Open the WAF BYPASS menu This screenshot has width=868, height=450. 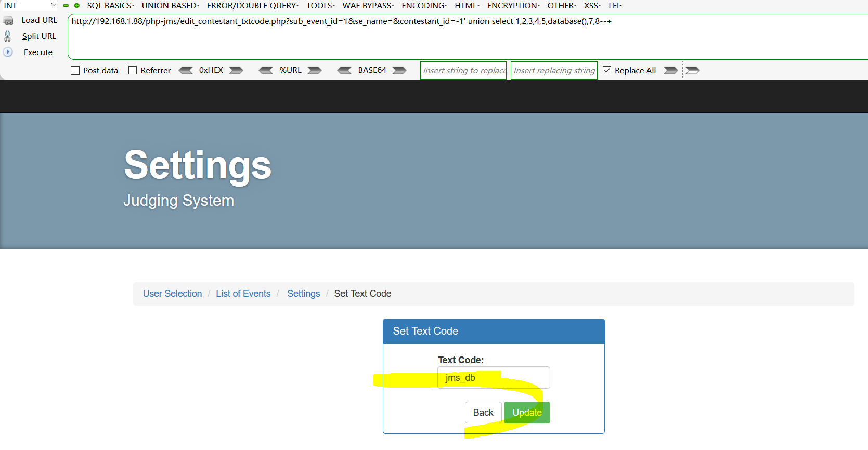(368, 5)
